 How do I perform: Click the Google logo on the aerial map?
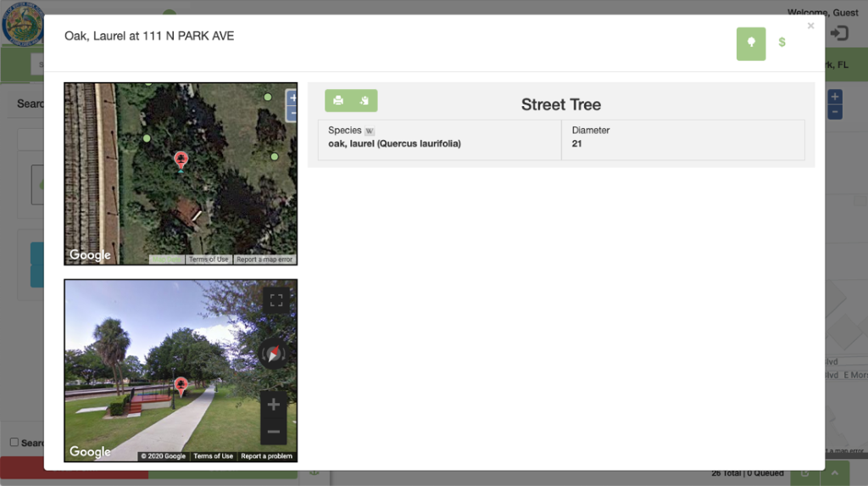(x=90, y=255)
